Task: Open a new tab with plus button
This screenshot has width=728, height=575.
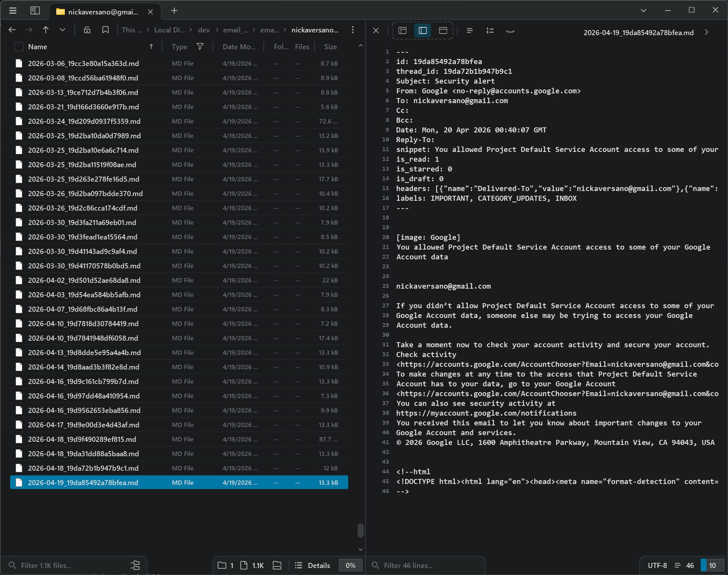Action: click(174, 11)
